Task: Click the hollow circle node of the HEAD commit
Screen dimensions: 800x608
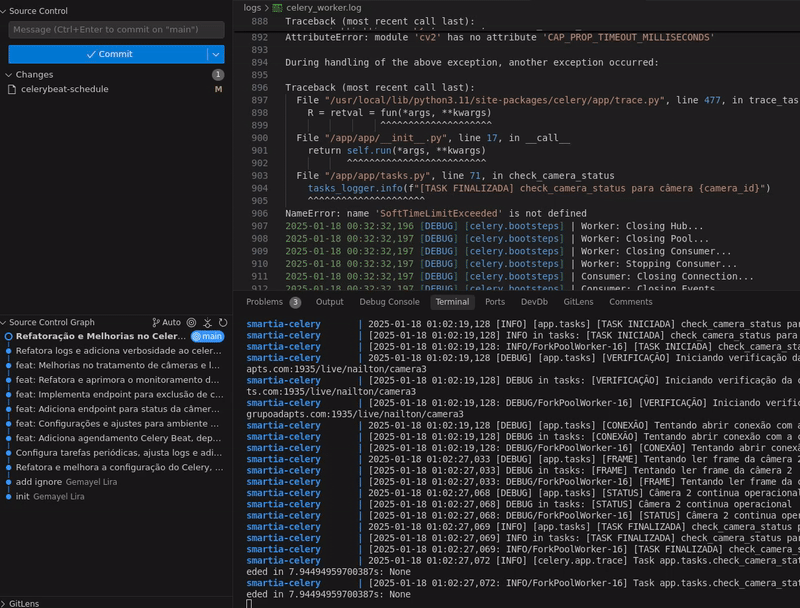Action: pos(9,336)
